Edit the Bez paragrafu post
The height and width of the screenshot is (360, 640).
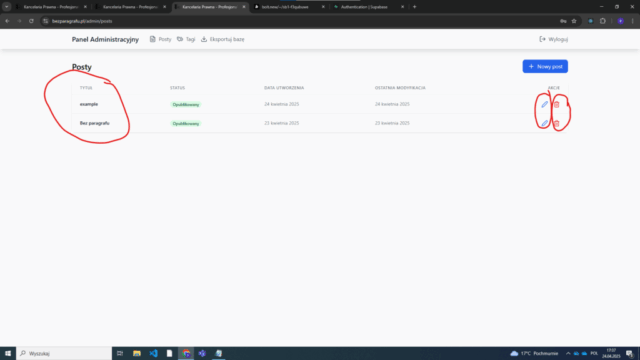(544, 123)
